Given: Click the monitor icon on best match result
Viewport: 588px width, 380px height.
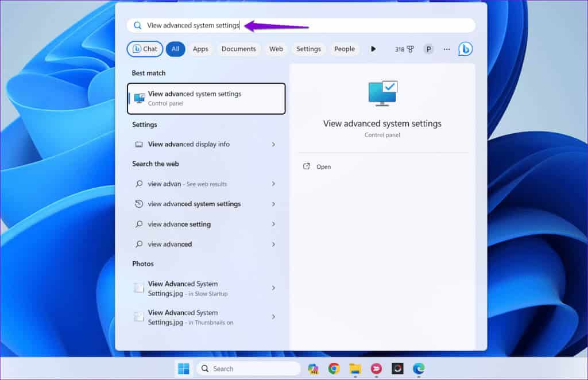Looking at the screenshot, I should pos(140,99).
